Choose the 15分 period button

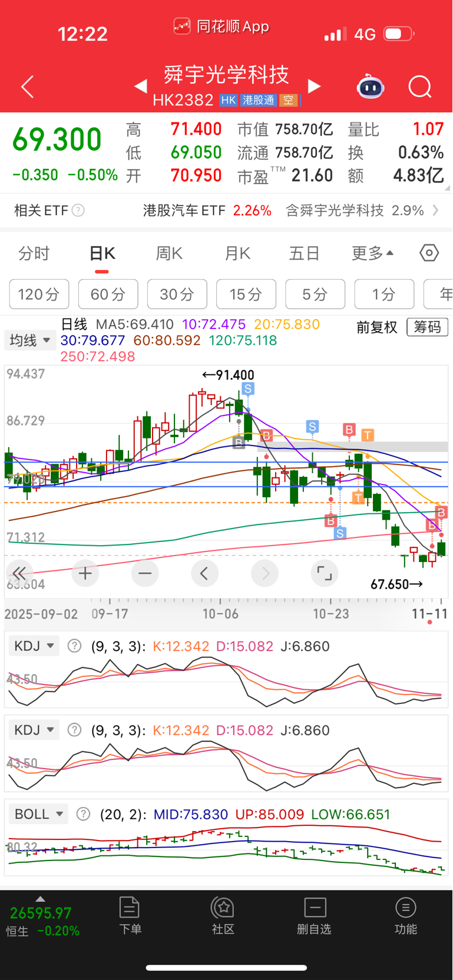coord(246,294)
